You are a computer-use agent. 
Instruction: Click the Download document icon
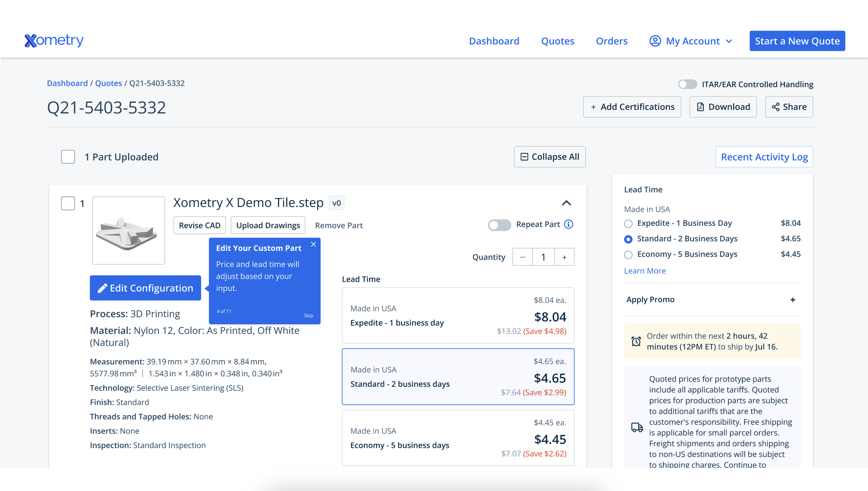701,107
